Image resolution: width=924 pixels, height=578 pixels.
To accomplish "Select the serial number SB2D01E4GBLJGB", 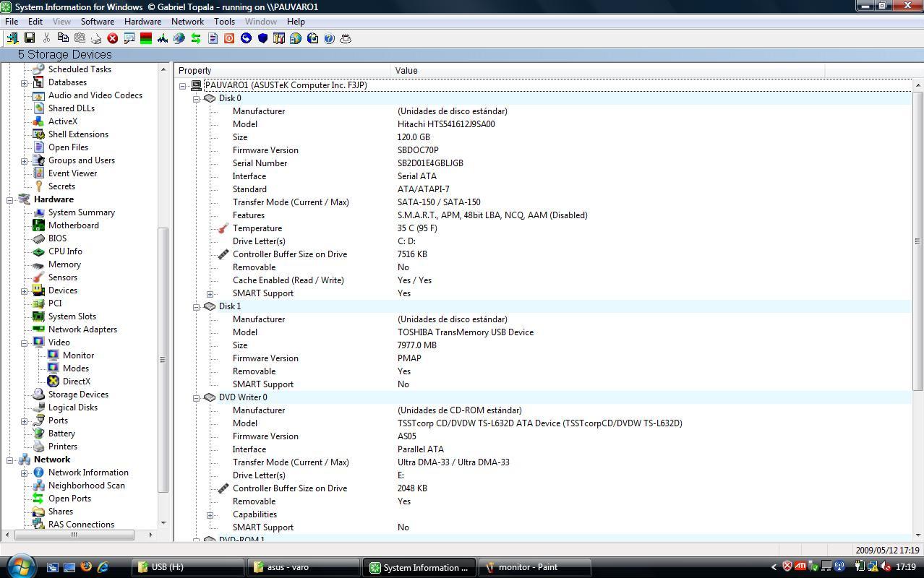I will [430, 163].
